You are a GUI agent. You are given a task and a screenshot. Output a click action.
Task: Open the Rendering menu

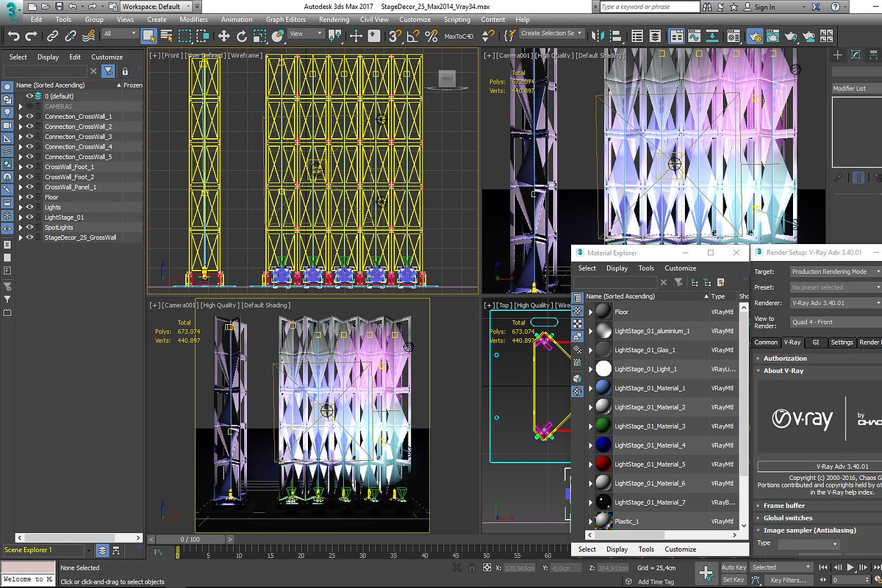334,20
